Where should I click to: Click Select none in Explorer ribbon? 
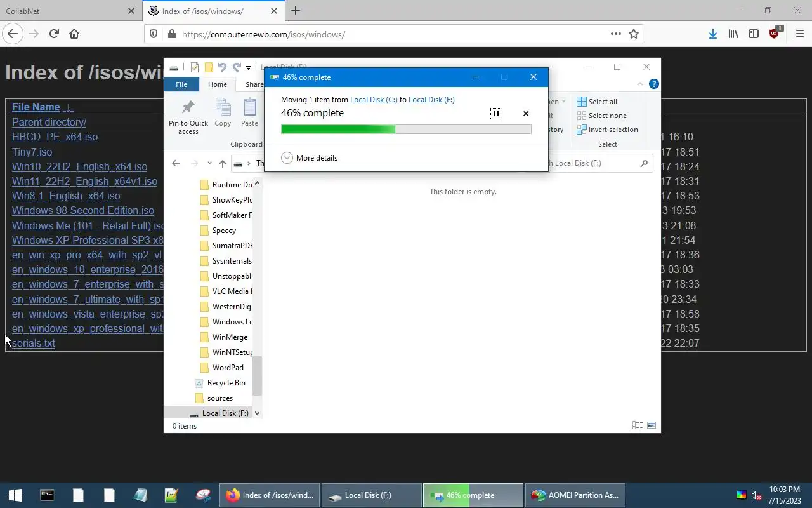tap(601, 116)
